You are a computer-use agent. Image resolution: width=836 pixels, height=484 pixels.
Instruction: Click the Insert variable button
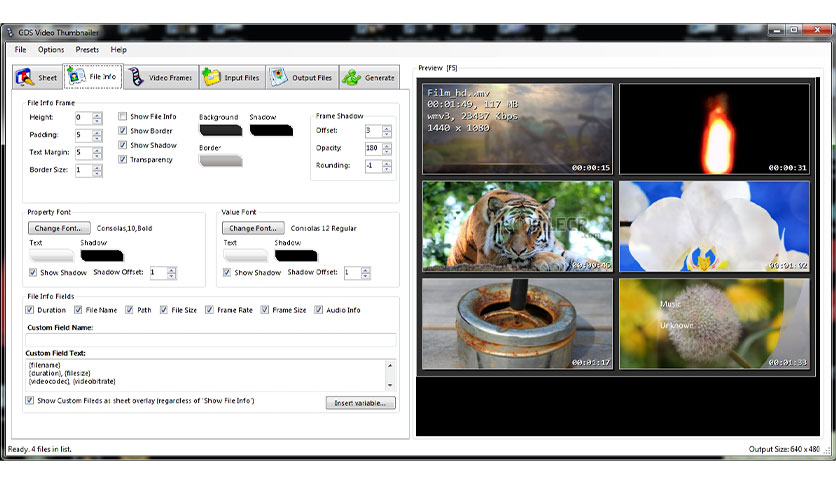tap(360, 403)
